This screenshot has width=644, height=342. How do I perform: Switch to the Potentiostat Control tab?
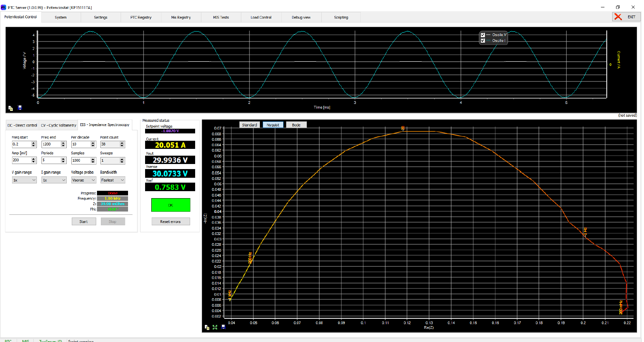21,17
